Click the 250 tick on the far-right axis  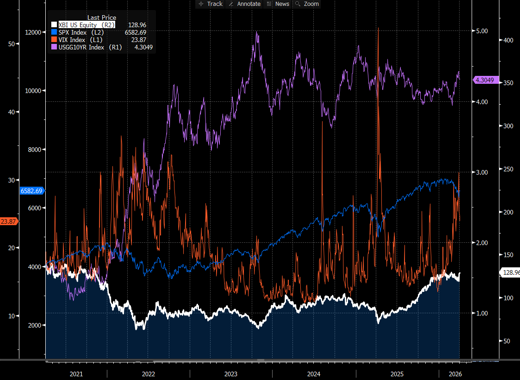coord(508,169)
